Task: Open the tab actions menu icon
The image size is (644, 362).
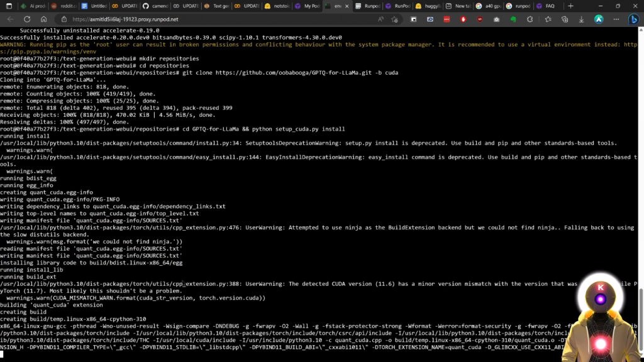Action: tap(9, 6)
